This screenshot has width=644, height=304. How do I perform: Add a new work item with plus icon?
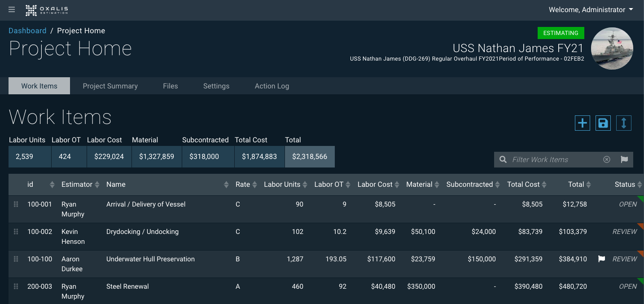582,123
